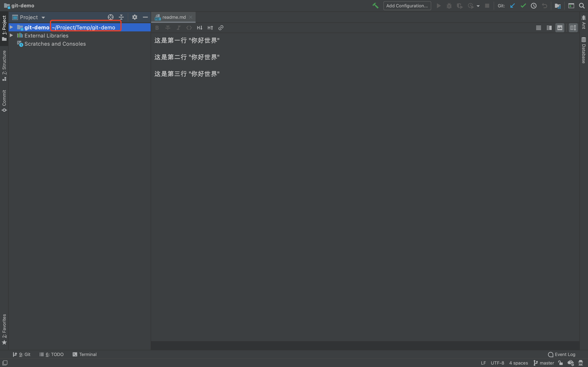
Task: Open Git history clock icon
Action: tap(533, 6)
